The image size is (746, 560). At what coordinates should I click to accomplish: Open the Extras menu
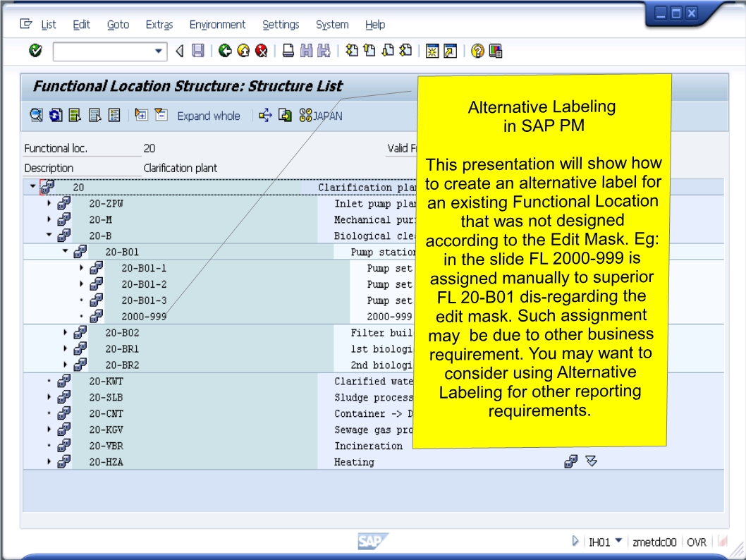(x=159, y=25)
